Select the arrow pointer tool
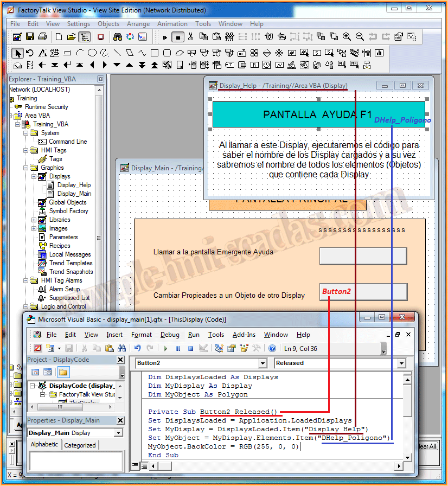Screen dimensions: 448x486 [18, 53]
